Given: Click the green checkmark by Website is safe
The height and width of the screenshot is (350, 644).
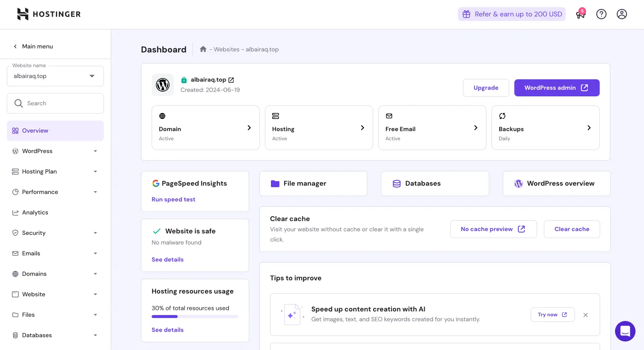Looking at the screenshot, I should (x=157, y=231).
